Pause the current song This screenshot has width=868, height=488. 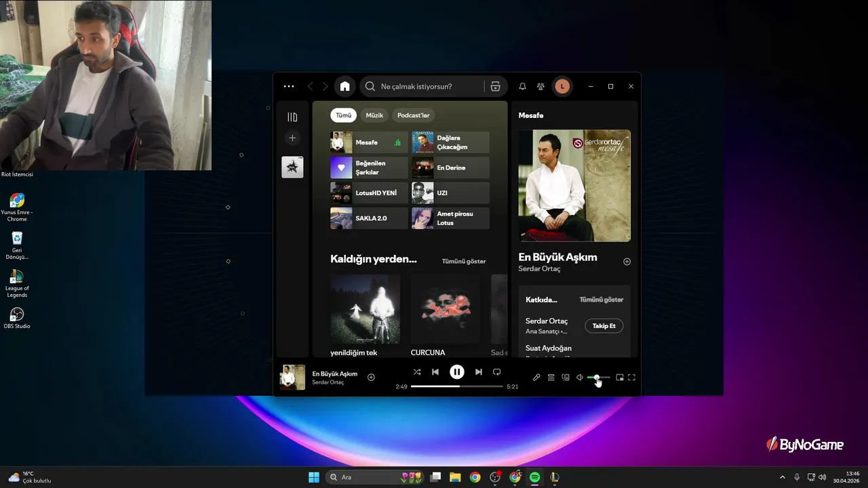click(457, 372)
